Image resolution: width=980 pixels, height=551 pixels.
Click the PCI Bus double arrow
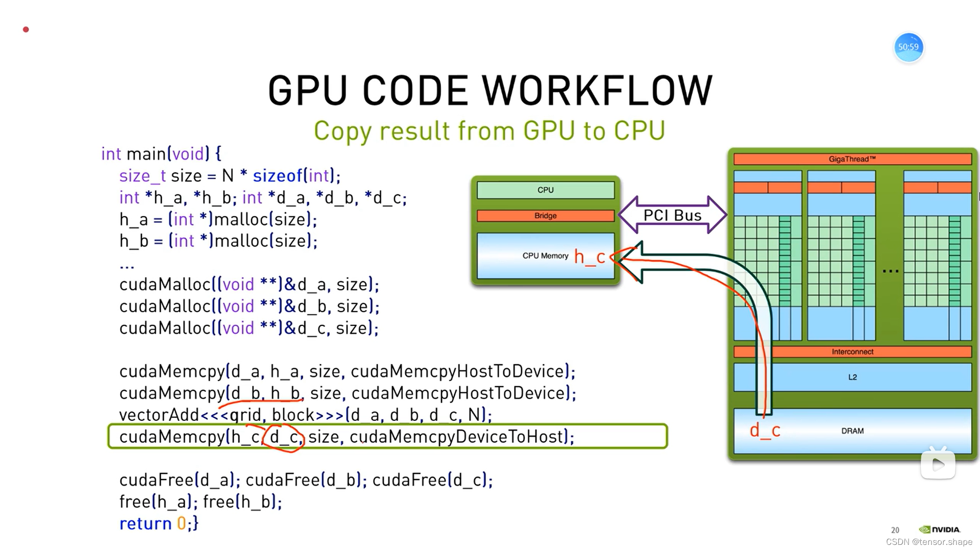coord(672,215)
